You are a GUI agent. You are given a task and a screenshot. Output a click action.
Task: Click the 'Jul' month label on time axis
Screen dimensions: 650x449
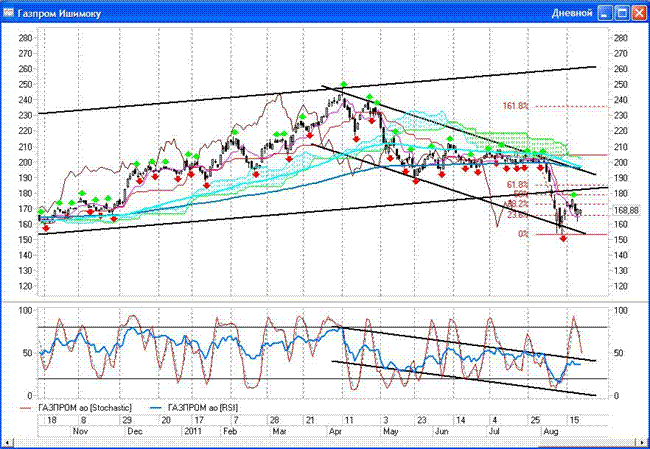click(x=494, y=431)
